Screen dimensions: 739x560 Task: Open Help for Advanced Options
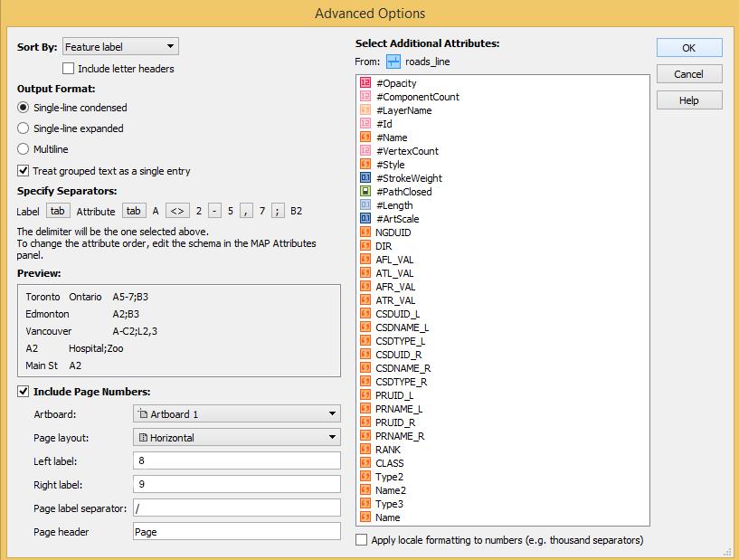[x=689, y=100]
